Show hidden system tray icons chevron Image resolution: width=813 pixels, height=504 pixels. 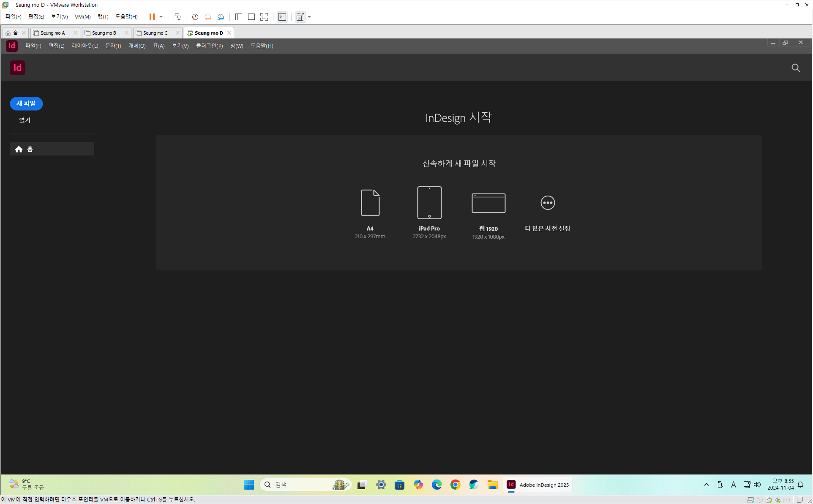[706, 485]
